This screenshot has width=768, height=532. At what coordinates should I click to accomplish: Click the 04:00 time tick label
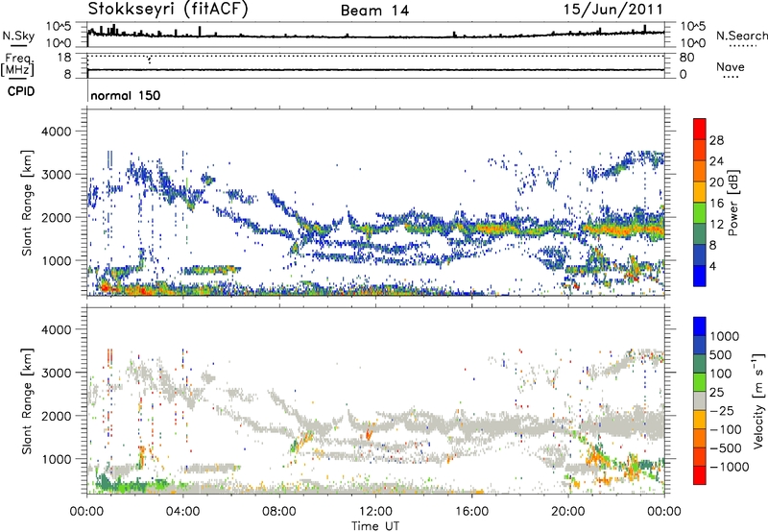(182, 512)
